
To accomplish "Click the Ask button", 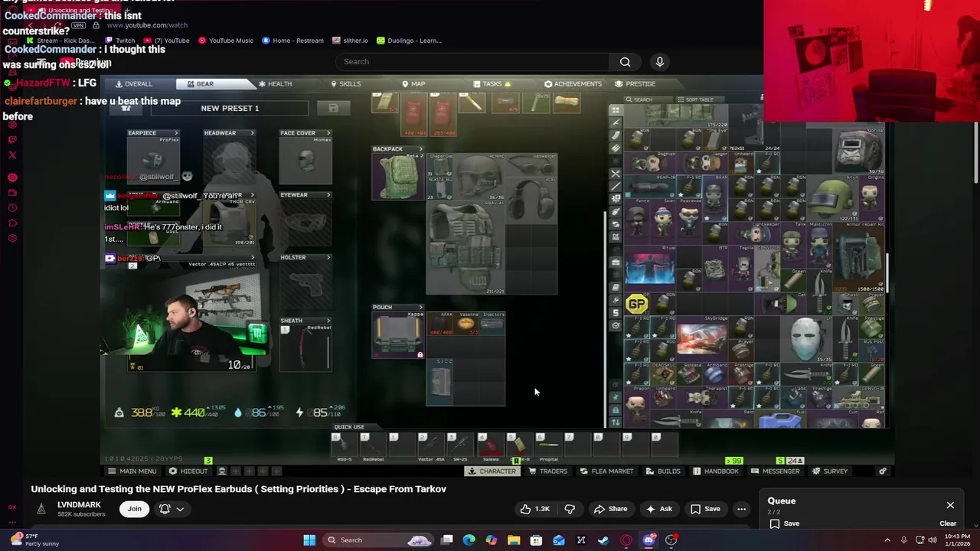I will [x=658, y=509].
